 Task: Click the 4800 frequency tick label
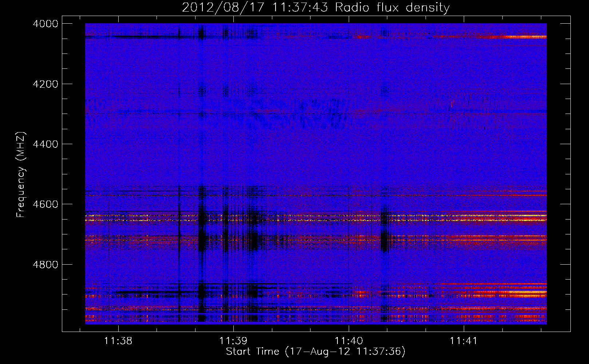coord(46,264)
